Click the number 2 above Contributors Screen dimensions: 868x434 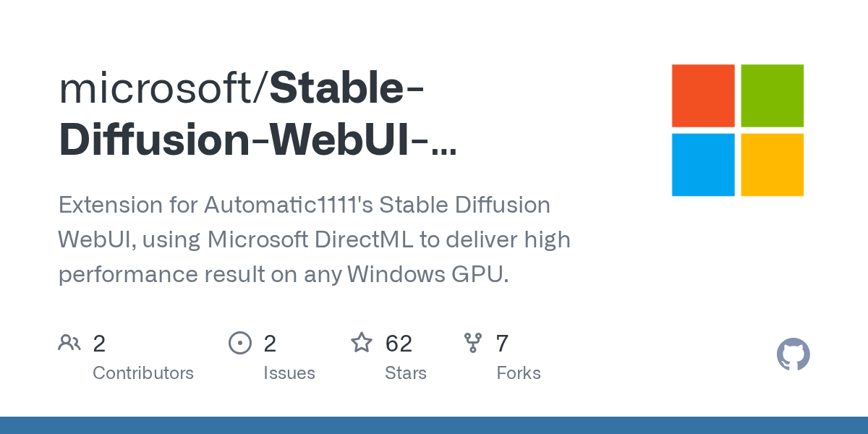click(99, 344)
